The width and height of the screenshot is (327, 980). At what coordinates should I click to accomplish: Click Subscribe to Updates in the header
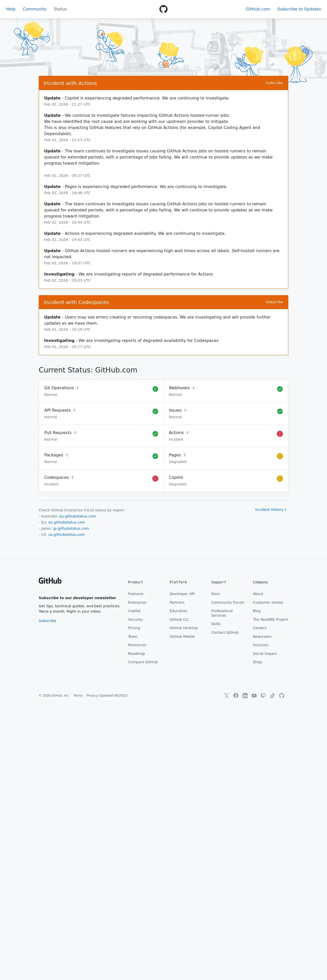pyautogui.click(x=299, y=9)
